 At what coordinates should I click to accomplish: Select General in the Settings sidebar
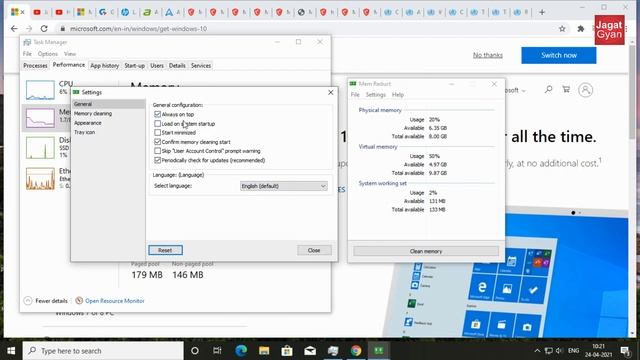pyautogui.click(x=108, y=104)
